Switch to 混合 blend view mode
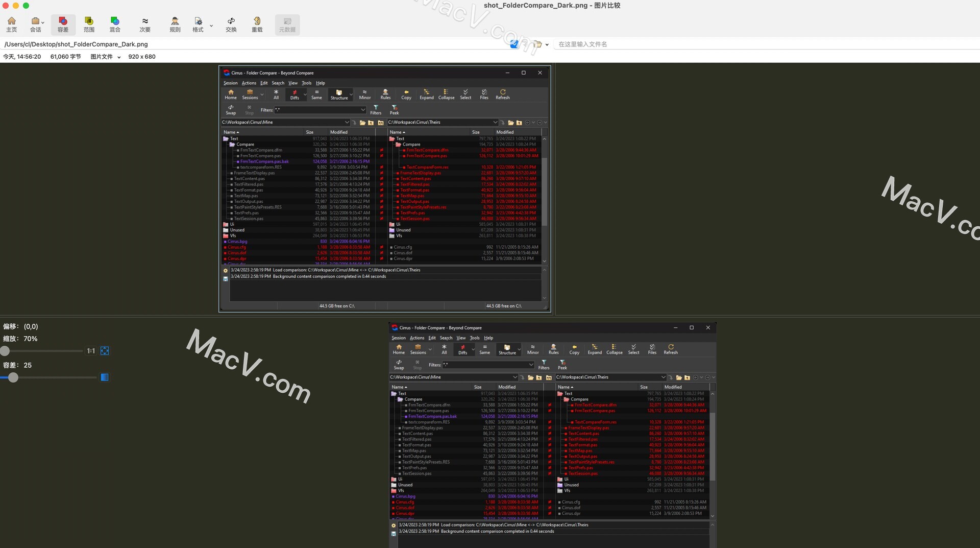Viewport: 980px width, 548px height. click(115, 24)
